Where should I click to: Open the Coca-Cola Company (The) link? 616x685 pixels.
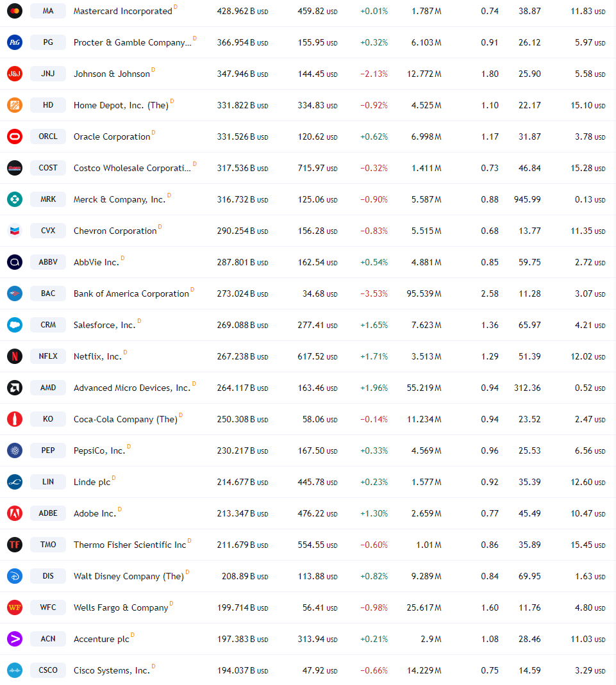126,419
